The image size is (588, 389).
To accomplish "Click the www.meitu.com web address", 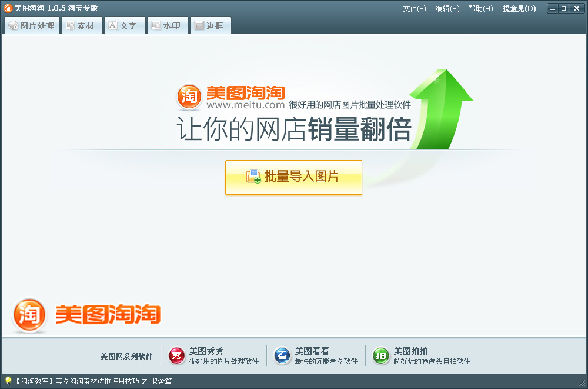I will tap(246, 105).
